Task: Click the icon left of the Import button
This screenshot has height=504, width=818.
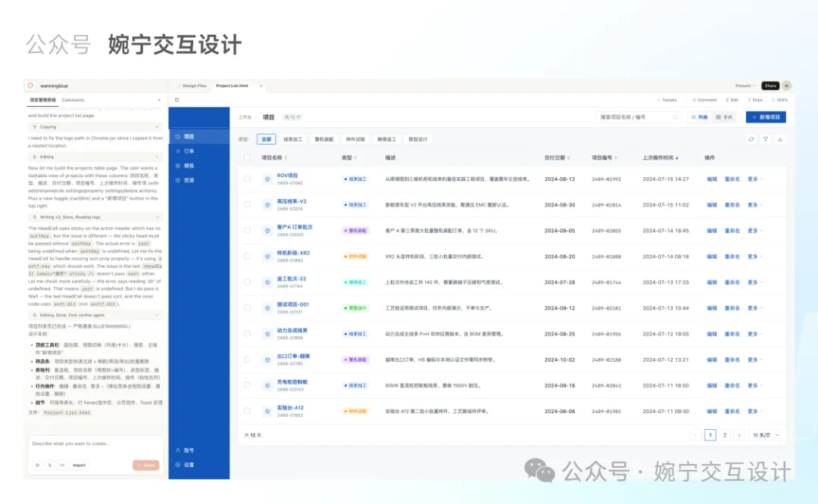Action: click(62, 465)
